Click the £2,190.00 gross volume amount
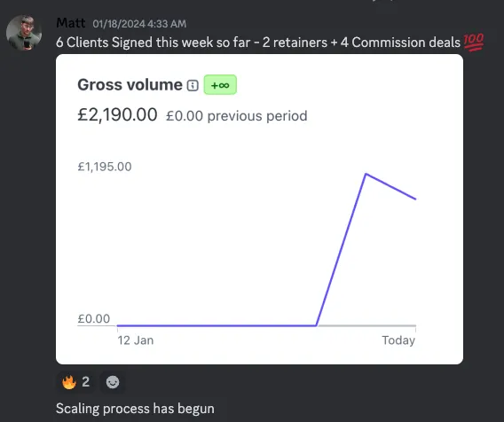504x422 pixels. point(117,114)
